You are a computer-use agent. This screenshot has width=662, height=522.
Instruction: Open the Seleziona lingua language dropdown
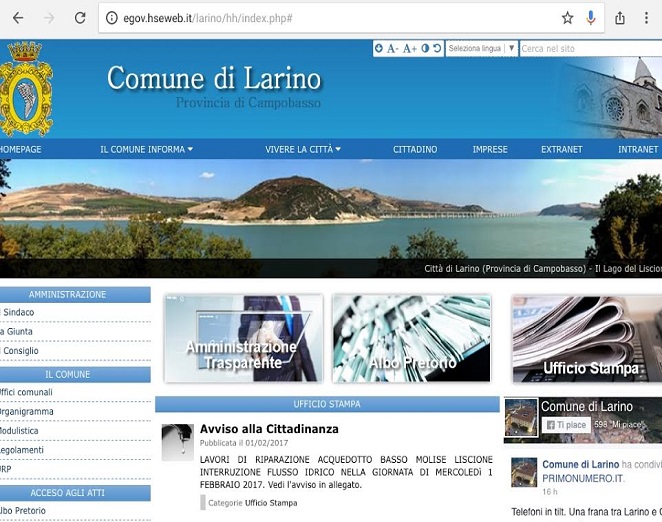pyautogui.click(x=481, y=48)
